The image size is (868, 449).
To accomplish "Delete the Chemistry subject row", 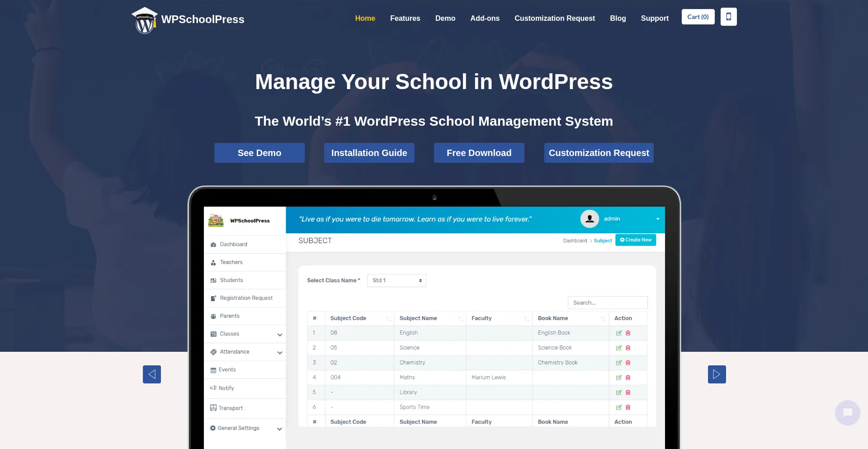I will point(628,363).
